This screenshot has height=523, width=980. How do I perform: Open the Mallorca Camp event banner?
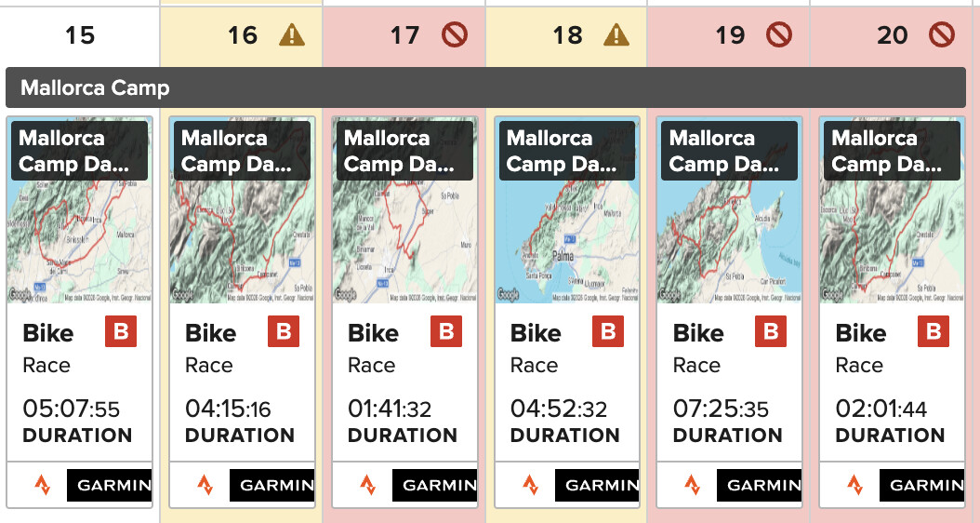coord(485,87)
